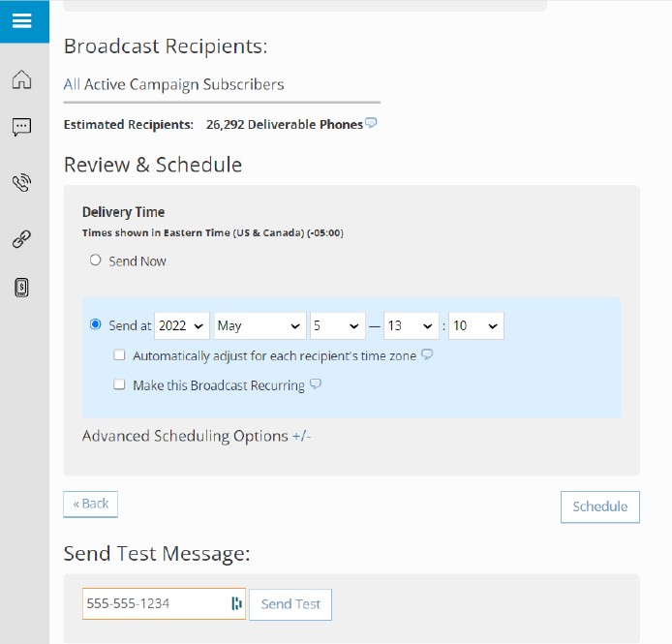Image resolution: width=672 pixels, height=644 pixels.
Task: Enable automatic adjust for recipient's time zone
Action: pos(119,355)
